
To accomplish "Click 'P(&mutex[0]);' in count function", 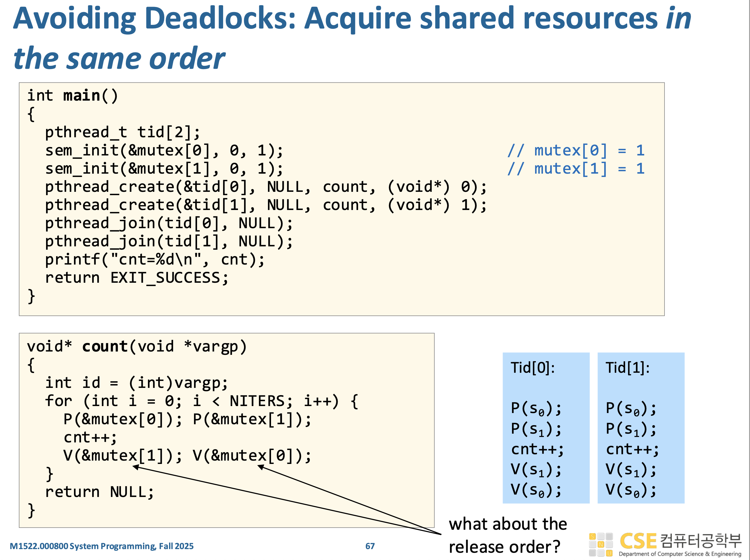I will click(x=123, y=420).
